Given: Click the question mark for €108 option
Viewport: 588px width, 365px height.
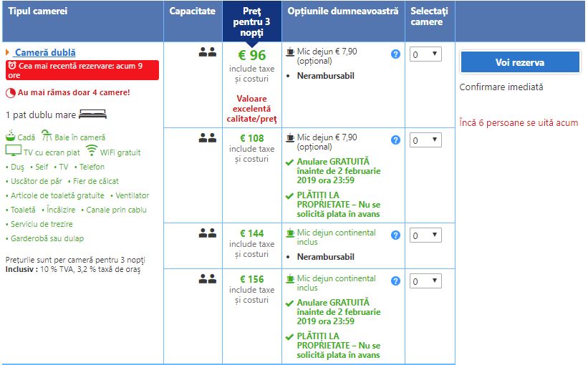Looking at the screenshot, I should [396, 140].
